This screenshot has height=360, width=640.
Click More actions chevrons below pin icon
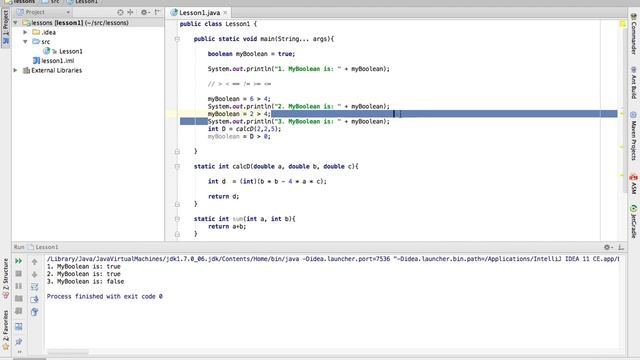[x=19, y=351]
